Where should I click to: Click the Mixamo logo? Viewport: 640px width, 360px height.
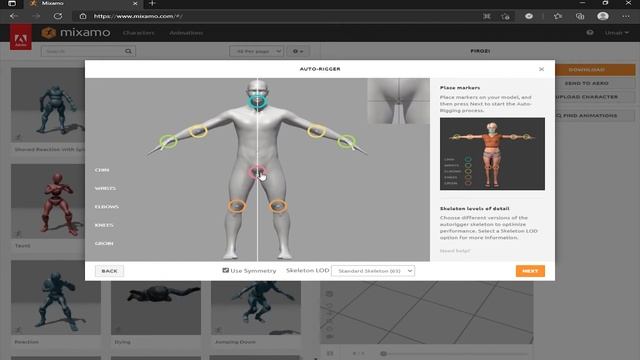pyautogui.click(x=76, y=33)
